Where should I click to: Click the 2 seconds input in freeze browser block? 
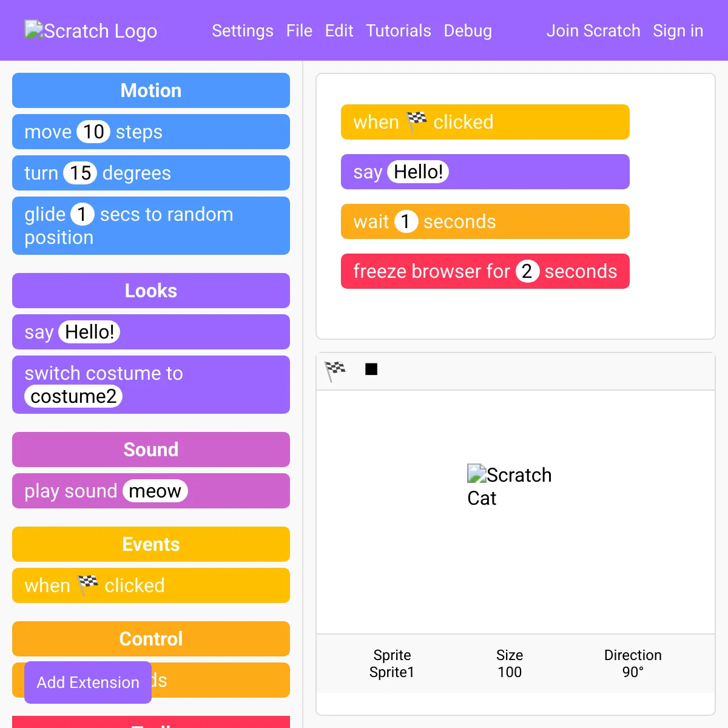pos(527,271)
